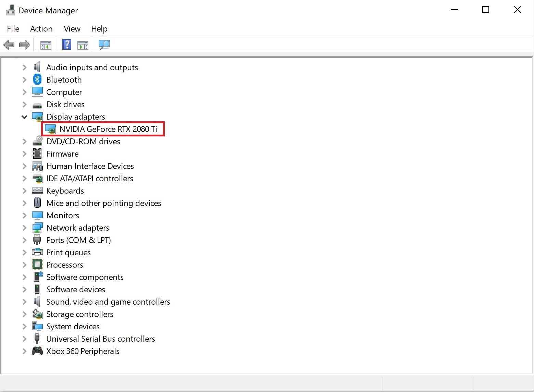Click the Scan for hardware changes toolbar icon
Image resolution: width=534 pixels, height=392 pixels.
(x=104, y=45)
